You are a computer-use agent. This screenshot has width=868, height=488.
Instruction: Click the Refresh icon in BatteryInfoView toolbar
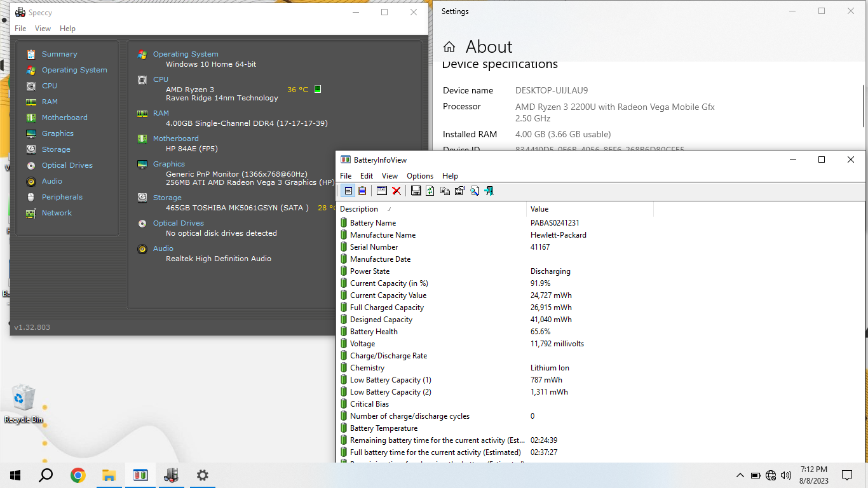pyautogui.click(x=430, y=191)
